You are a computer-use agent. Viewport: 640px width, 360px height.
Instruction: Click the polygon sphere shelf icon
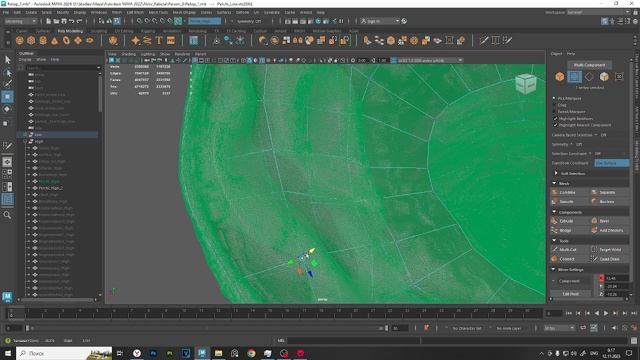point(20,40)
